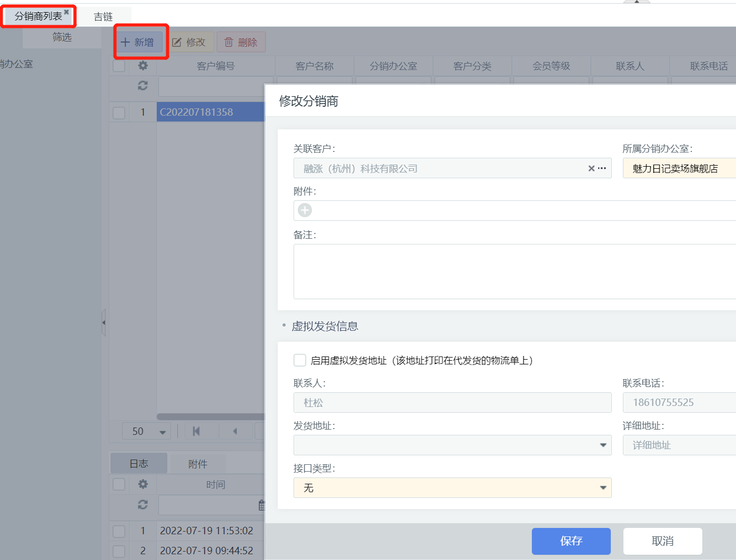
Task: Sort by 联系电话 column header
Action: [x=709, y=66]
